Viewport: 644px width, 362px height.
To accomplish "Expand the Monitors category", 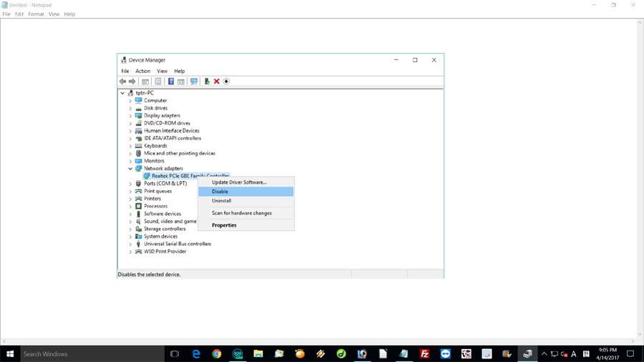I will tap(130, 161).
